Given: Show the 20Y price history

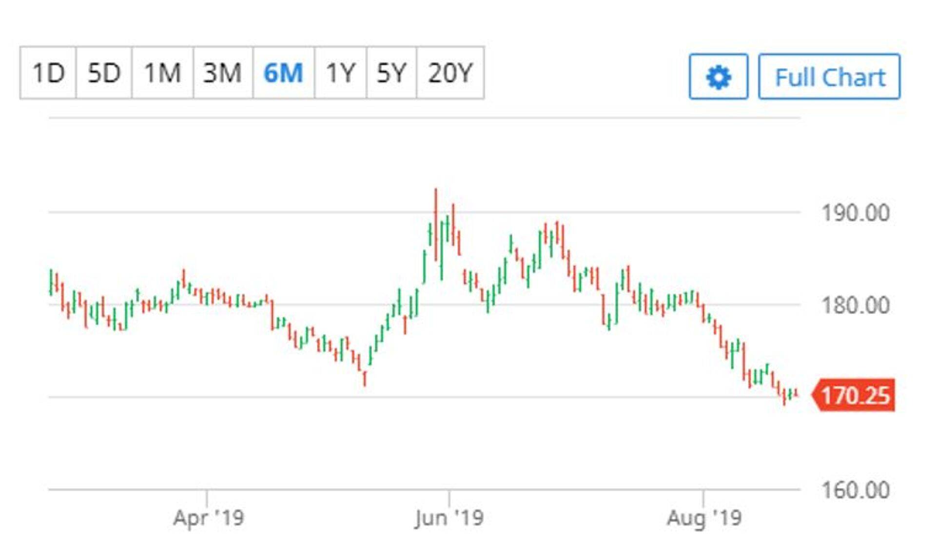Looking at the screenshot, I should [x=450, y=73].
